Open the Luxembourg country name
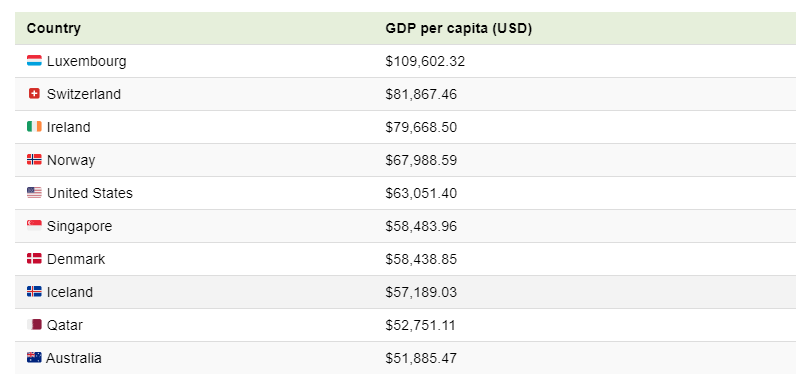The image size is (811, 375). click(x=86, y=61)
